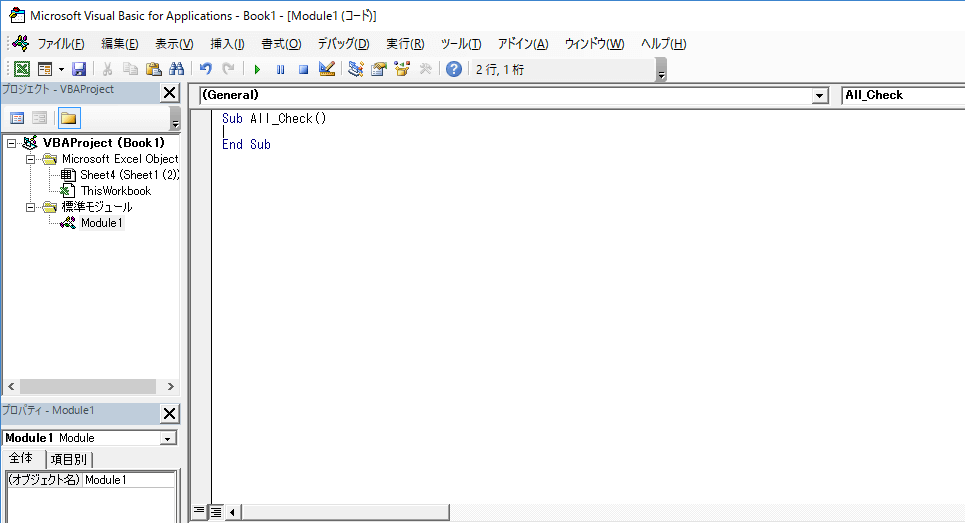Open Properties Window toolbar icon
Screen dimensions: 965x523
378,69
